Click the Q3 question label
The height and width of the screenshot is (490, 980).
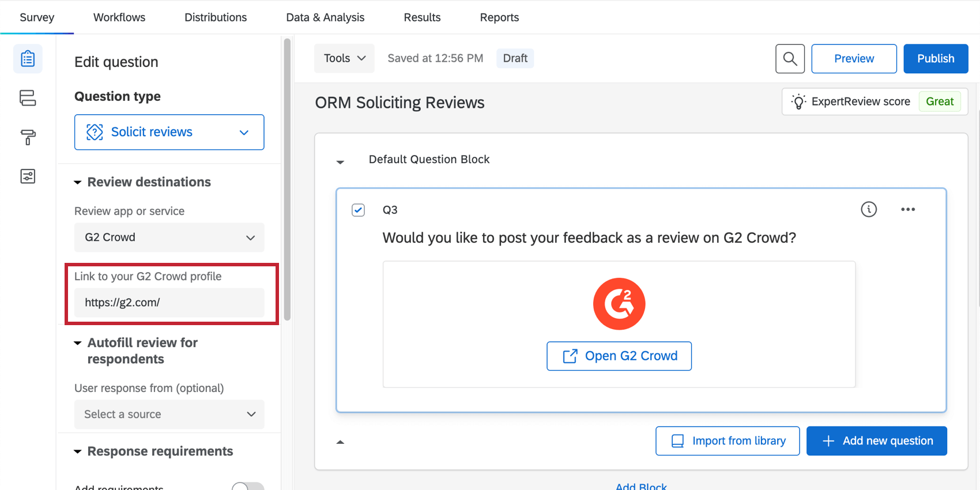(390, 210)
